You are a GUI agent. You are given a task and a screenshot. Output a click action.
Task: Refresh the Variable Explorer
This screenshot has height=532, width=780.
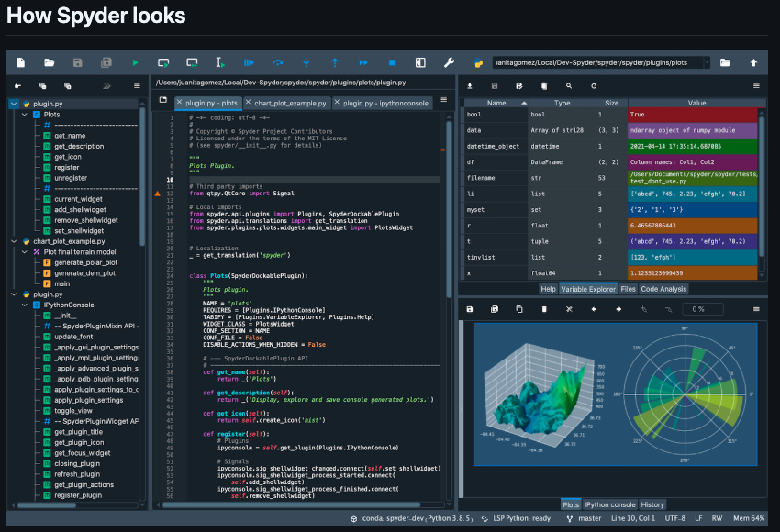click(x=594, y=86)
